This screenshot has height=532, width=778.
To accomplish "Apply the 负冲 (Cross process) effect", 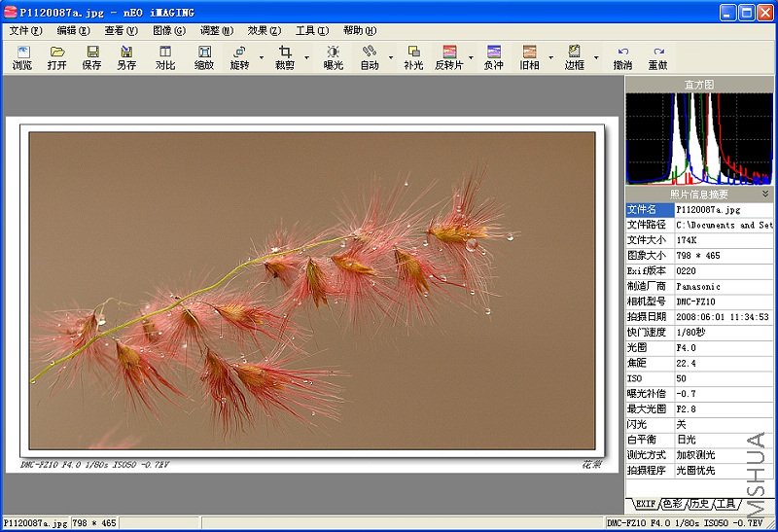I will [x=494, y=57].
